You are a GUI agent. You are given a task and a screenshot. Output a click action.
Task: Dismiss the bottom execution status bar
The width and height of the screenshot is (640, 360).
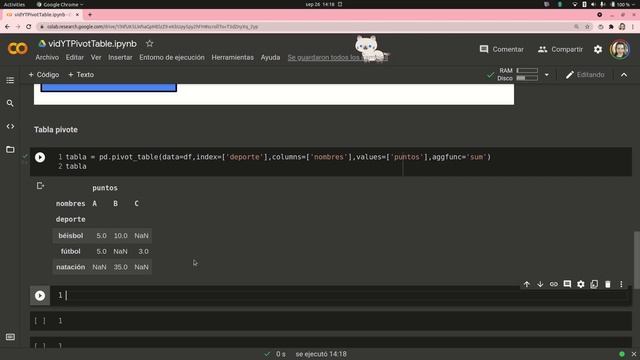coord(633,354)
